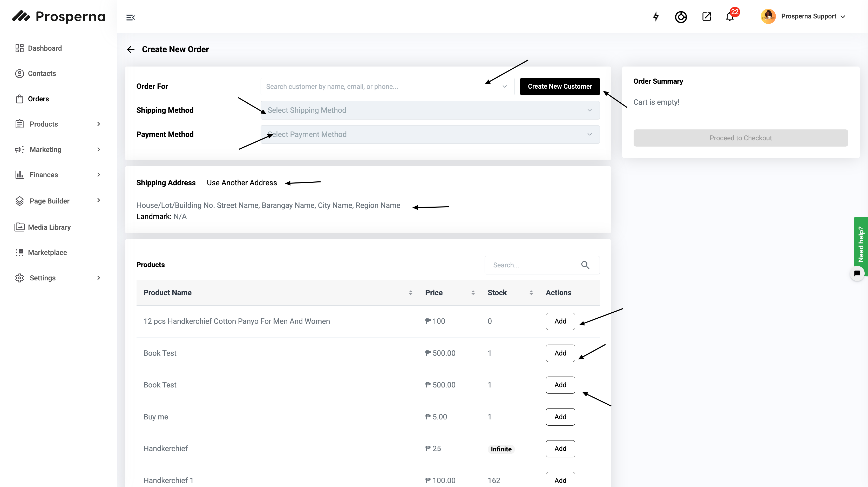The width and height of the screenshot is (868, 487).
Task: Sort products by Stock column
Action: pyautogui.click(x=531, y=293)
